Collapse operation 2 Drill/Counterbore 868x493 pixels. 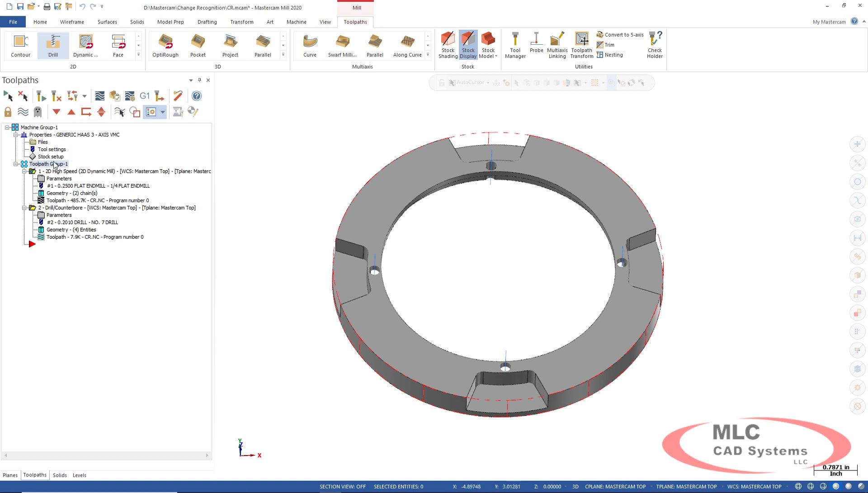[x=24, y=208]
